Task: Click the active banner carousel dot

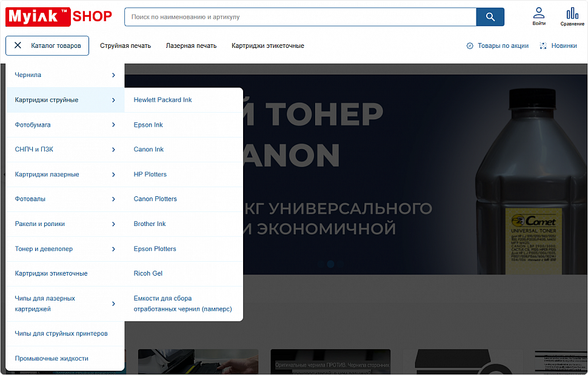Action: pyautogui.click(x=330, y=264)
